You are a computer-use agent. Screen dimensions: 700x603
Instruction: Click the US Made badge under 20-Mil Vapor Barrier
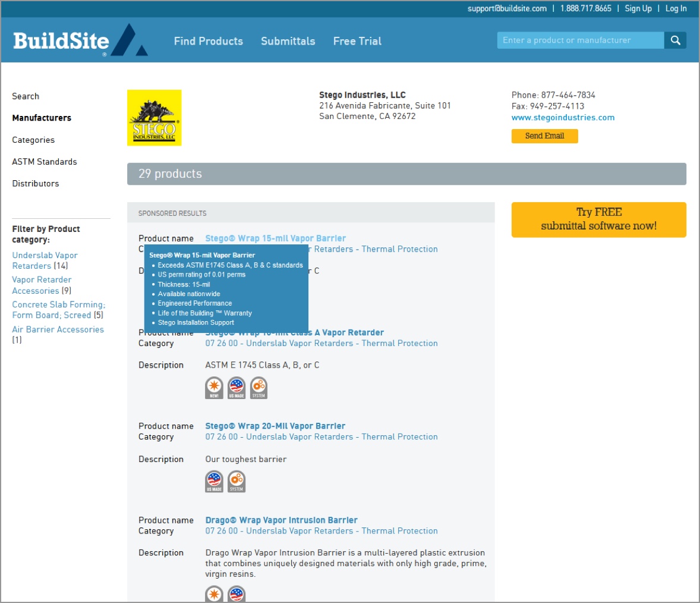point(215,482)
